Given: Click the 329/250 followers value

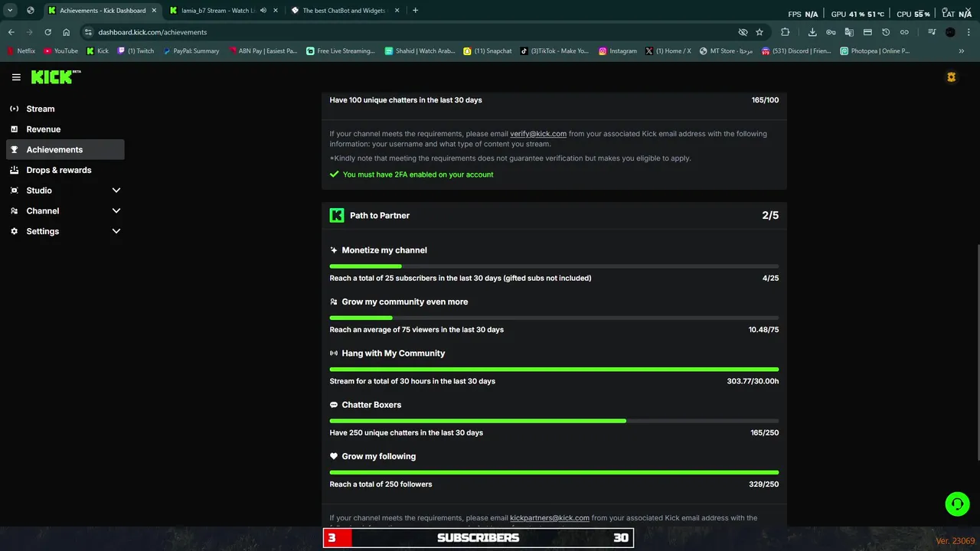Looking at the screenshot, I should (x=764, y=484).
